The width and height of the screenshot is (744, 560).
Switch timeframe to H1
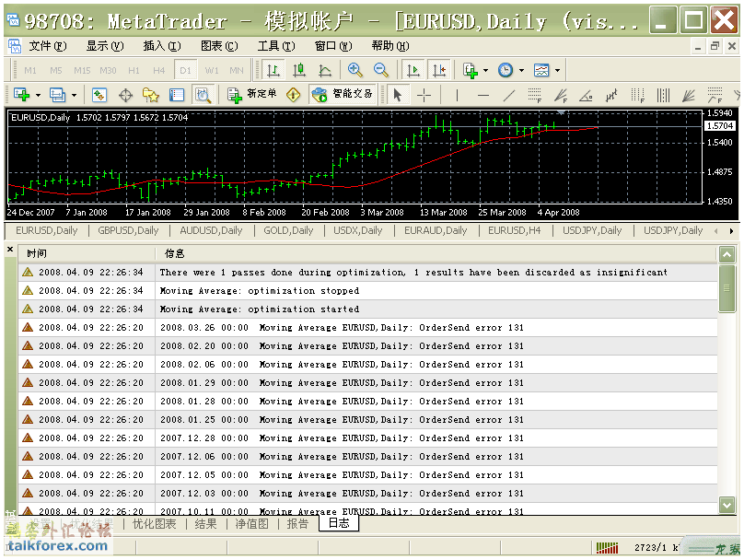click(134, 70)
